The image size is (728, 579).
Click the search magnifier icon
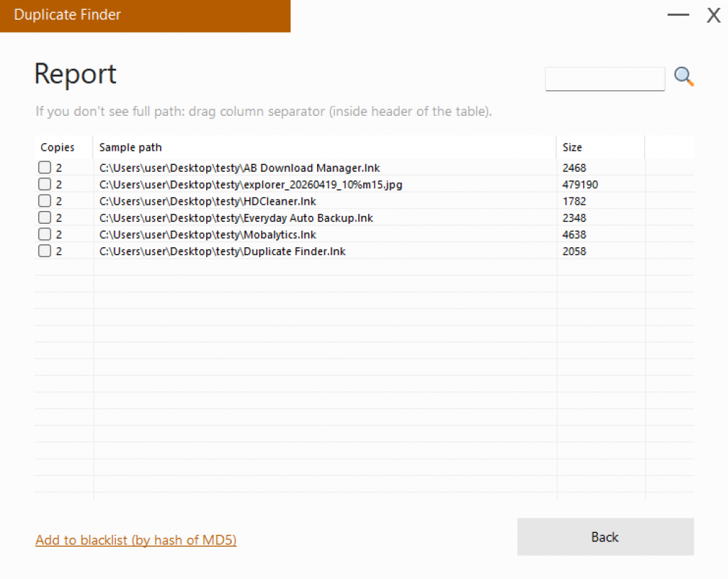coord(682,76)
